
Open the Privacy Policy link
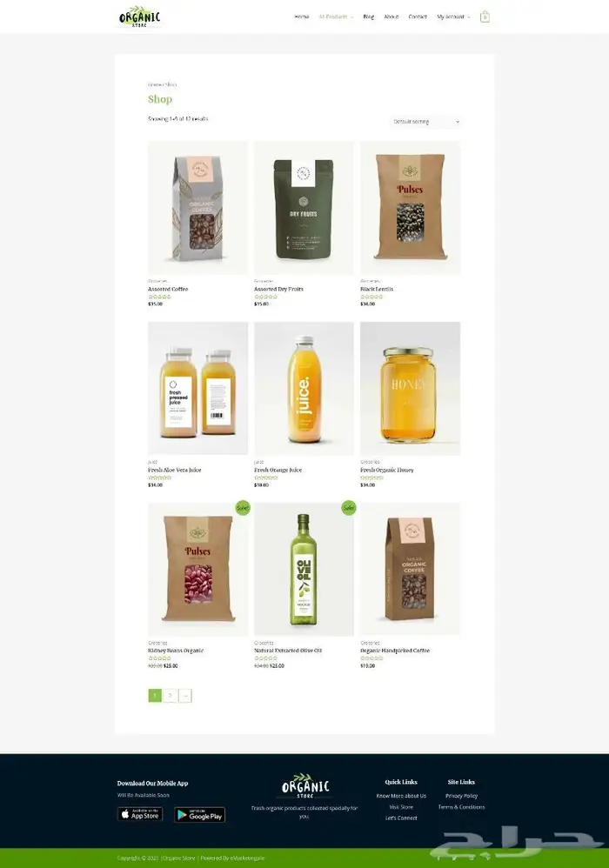tap(461, 796)
